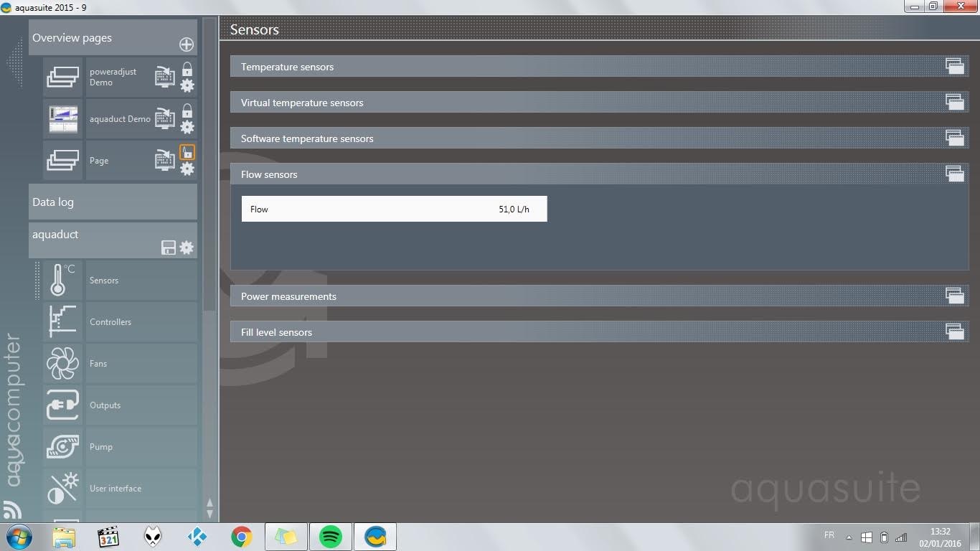This screenshot has width=980, height=551.
Task: Expand the Virtual temperature sensors section
Action: (x=598, y=103)
